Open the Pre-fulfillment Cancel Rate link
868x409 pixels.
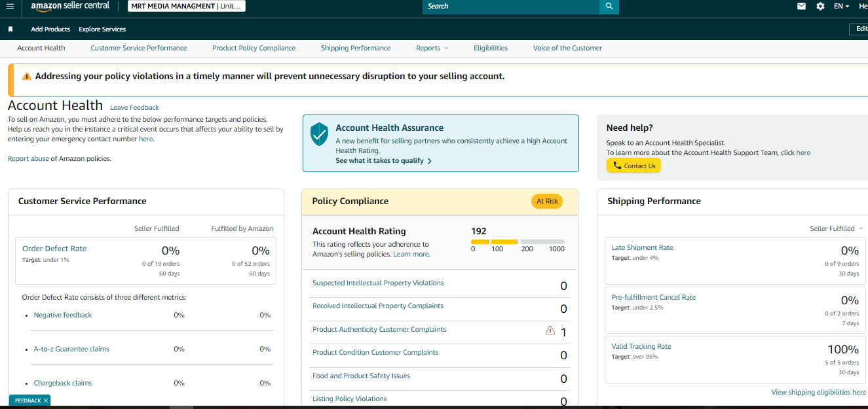[654, 297]
